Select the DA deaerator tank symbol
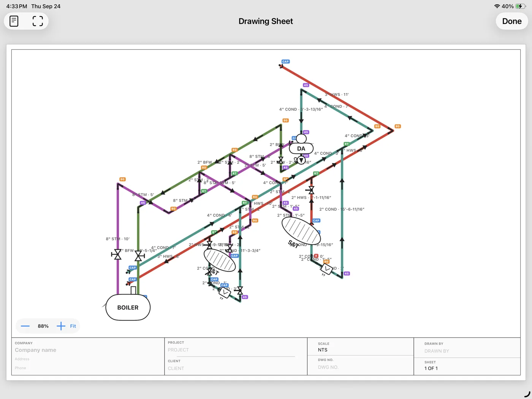The height and width of the screenshot is (399, 532). 301,148
